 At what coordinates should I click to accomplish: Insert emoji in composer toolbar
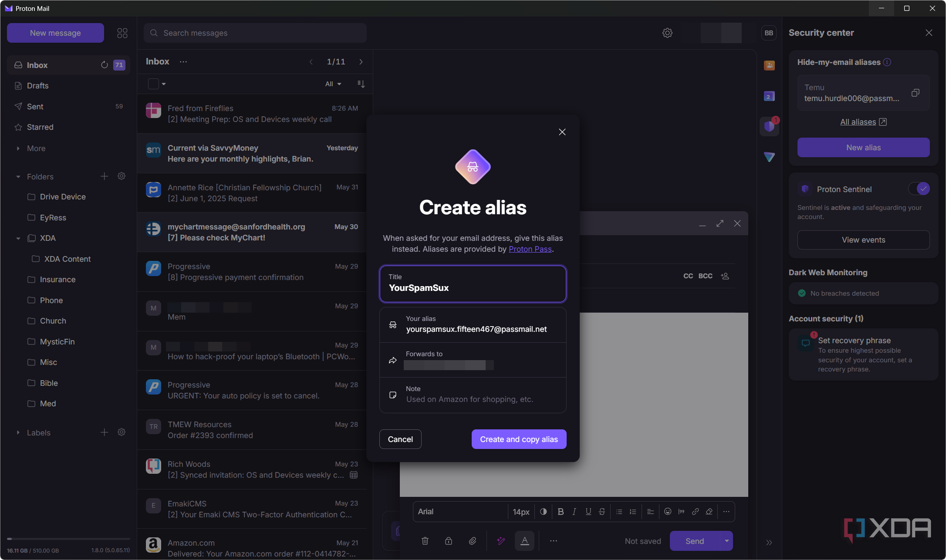668,512
